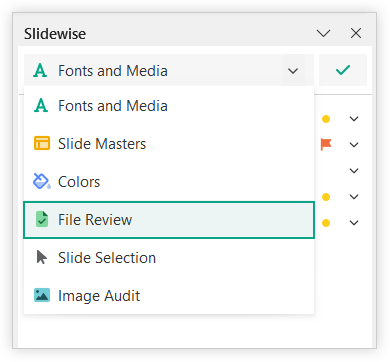The width and height of the screenshot is (390, 362).
Task: Click the green checkmark button
Action: (x=343, y=70)
